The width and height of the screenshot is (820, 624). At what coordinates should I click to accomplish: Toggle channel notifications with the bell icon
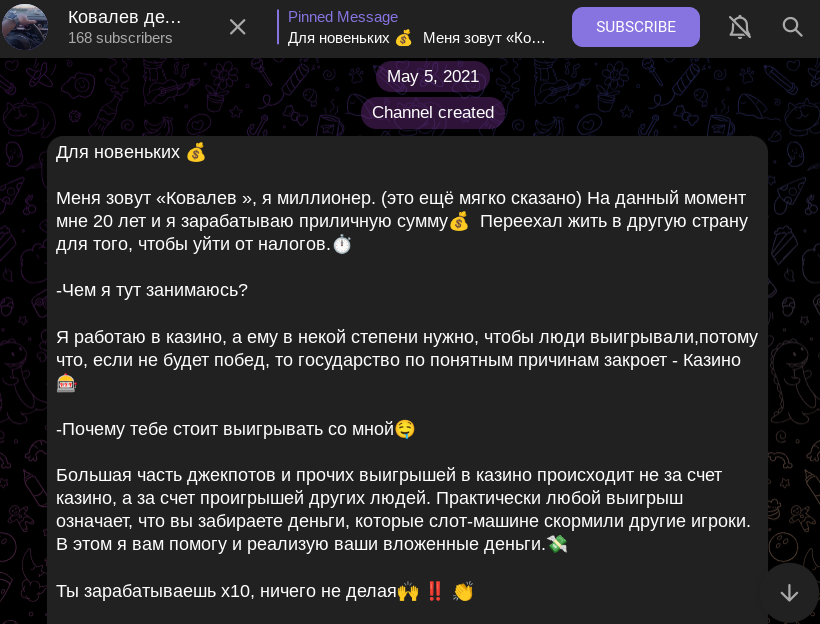pos(740,27)
